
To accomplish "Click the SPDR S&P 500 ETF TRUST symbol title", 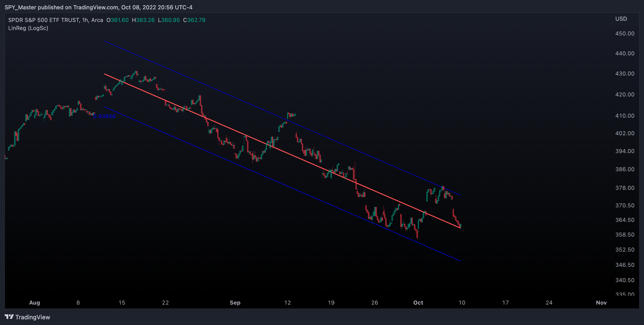I will (x=56, y=20).
